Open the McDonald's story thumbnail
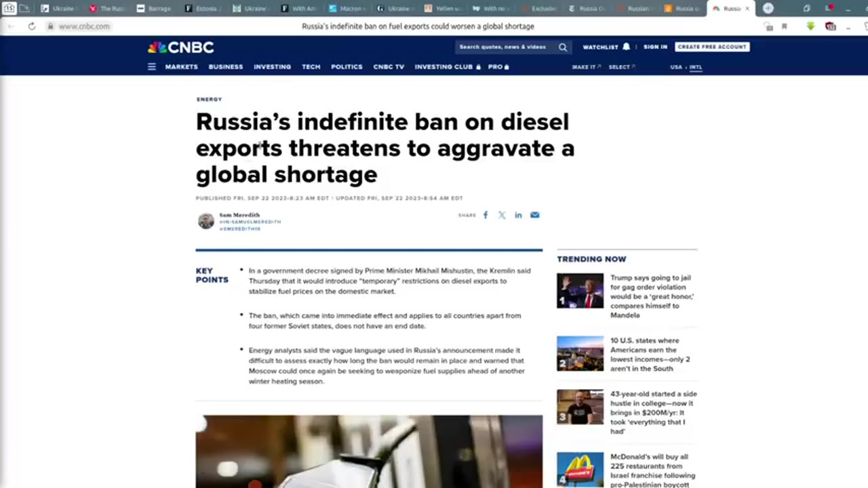Viewport: 868px width, 488px height. coord(580,470)
